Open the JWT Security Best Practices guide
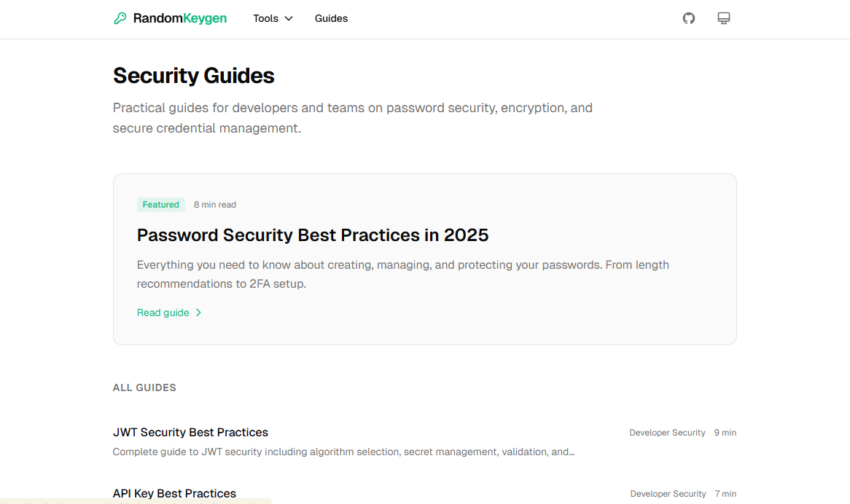 [x=191, y=432]
